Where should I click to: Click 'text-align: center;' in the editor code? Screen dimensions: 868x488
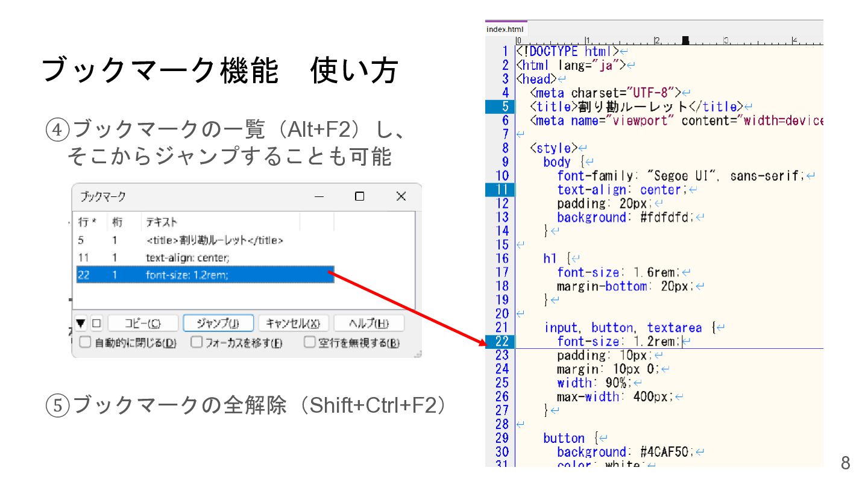coord(623,190)
